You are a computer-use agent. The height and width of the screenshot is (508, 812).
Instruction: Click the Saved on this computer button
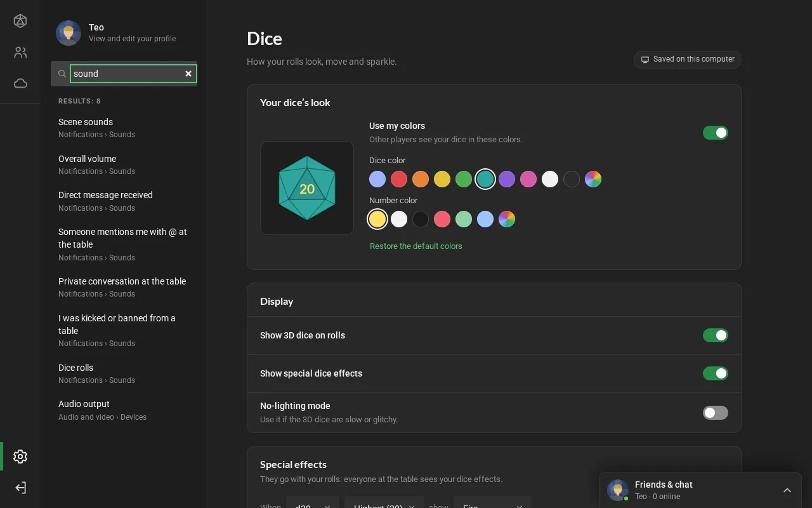tap(688, 60)
